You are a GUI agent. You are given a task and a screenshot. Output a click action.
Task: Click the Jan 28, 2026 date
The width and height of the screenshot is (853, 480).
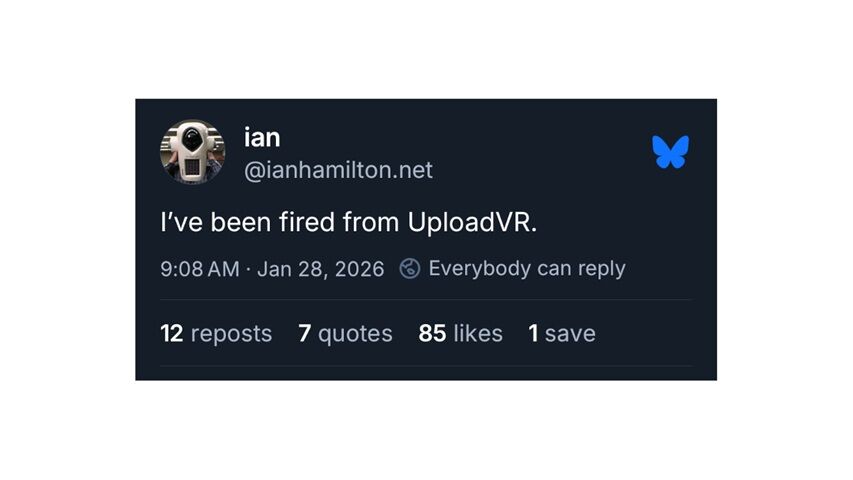(x=320, y=269)
